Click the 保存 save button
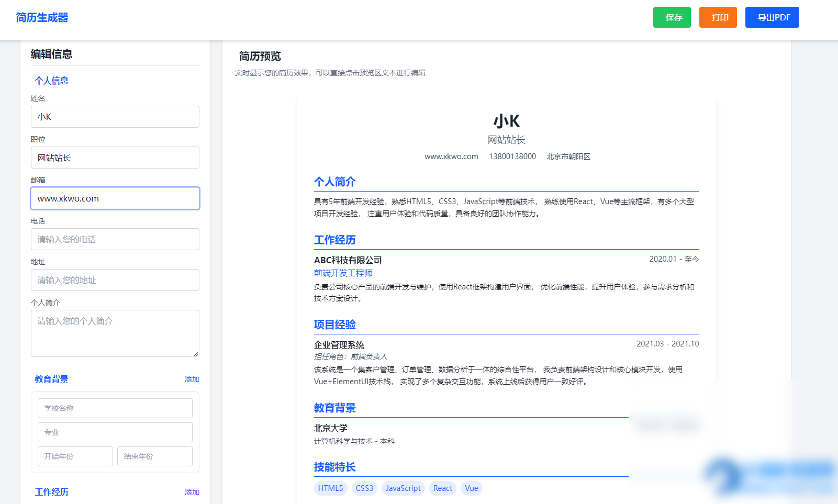The width and height of the screenshot is (838, 504). [672, 17]
